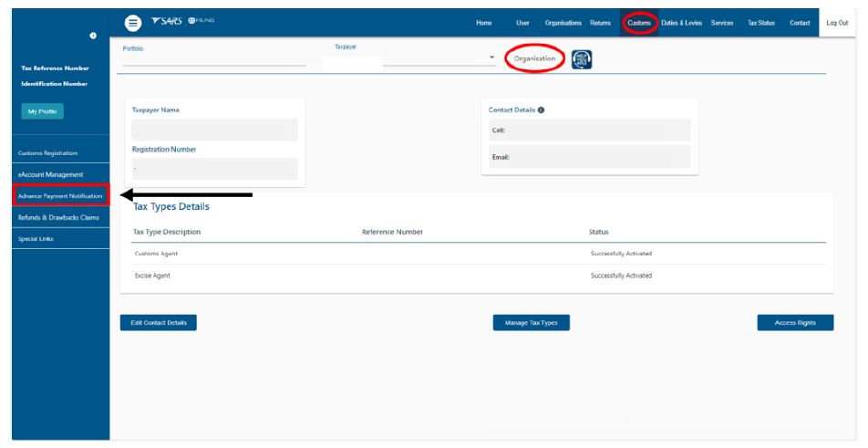
Task: Go to the Home menu
Action: [484, 23]
